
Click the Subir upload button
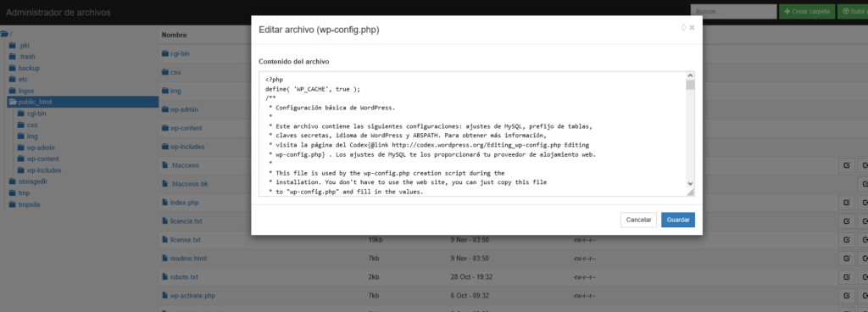click(853, 12)
